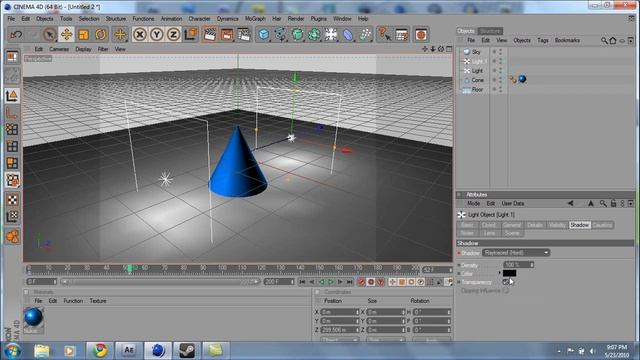This screenshot has height=360, width=640.
Task: Click the coordinate system icon next to Z
Action: 190,35
